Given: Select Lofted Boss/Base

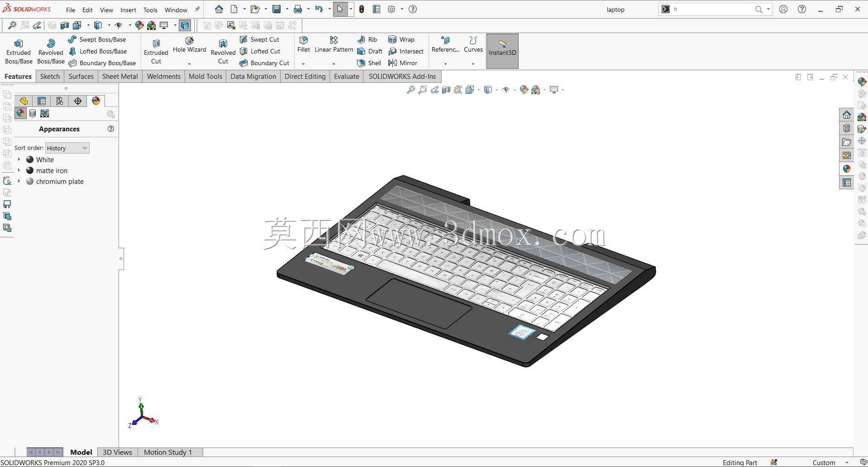Looking at the screenshot, I should pyautogui.click(x=98, y=51).
